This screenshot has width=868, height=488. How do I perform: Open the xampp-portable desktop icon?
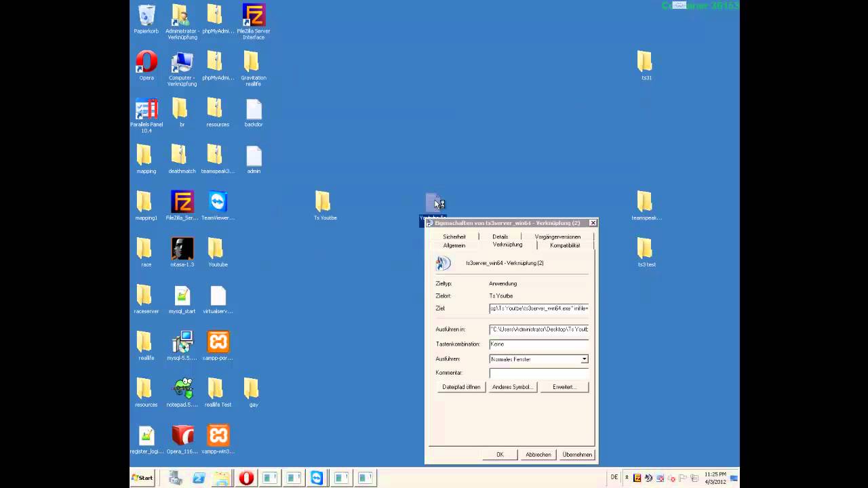click(x=218, y=342)
